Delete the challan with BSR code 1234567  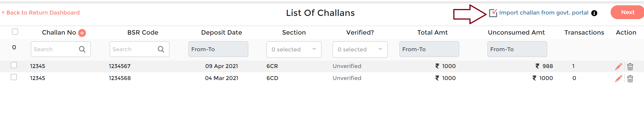(x=630, y=67)
